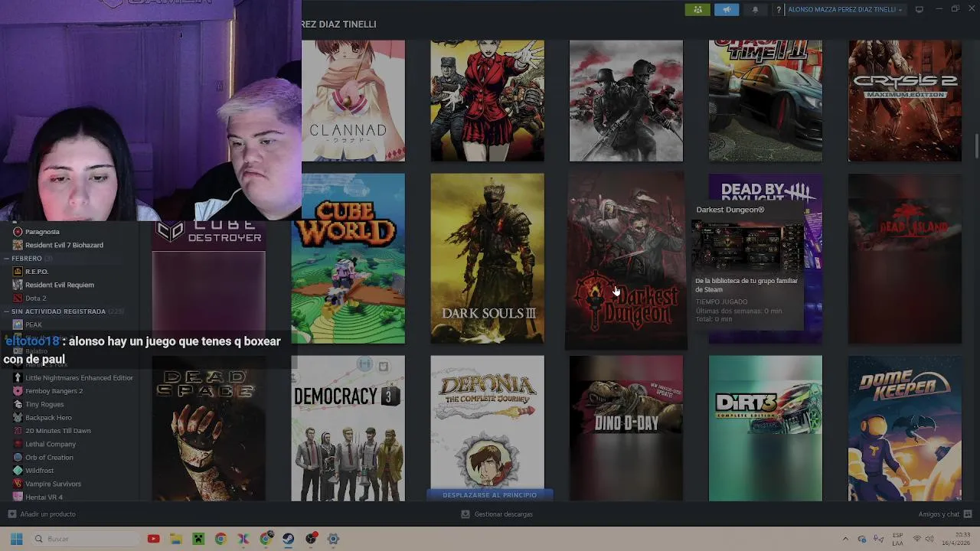Screen dimensions: 980x551
Task: Select R.E.P.O. in the library list
Action: click(37, 272)
